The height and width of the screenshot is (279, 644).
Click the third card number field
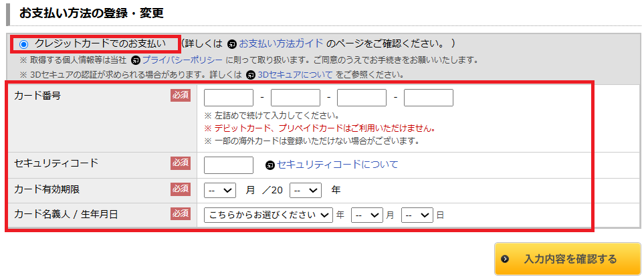[362, 98]
